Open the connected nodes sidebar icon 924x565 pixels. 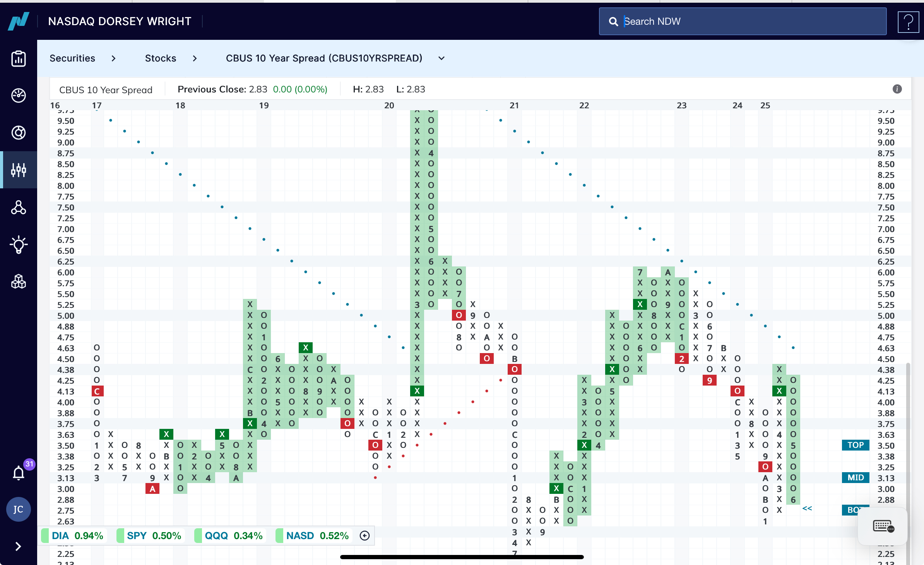click(x=18, y=208)
